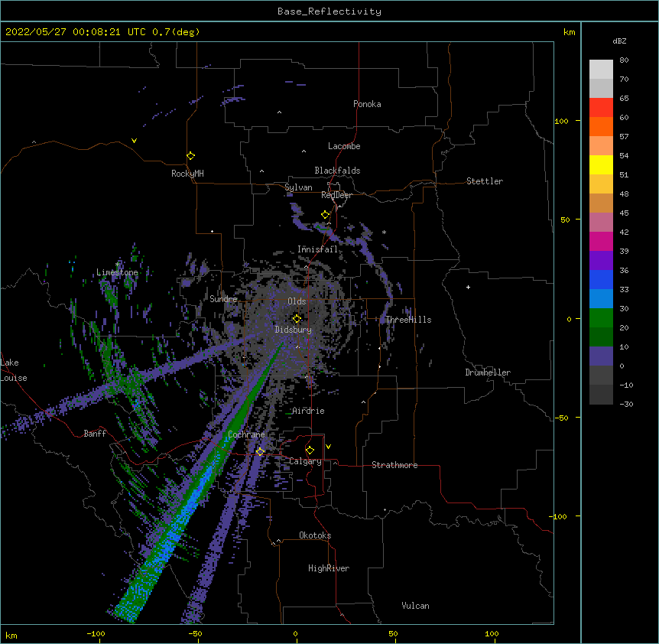Click the Base_Reflectivity title text
The height and width of the screenshot is (644, 659).
coord(329,11)
